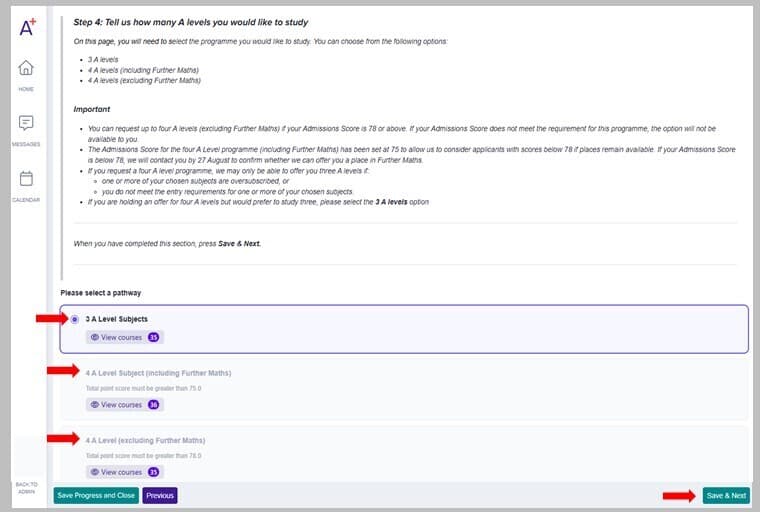Screen dimensions: 760x512
Task: Go to Back to Admin in the sidebar
Action: [x=26, y=488]
